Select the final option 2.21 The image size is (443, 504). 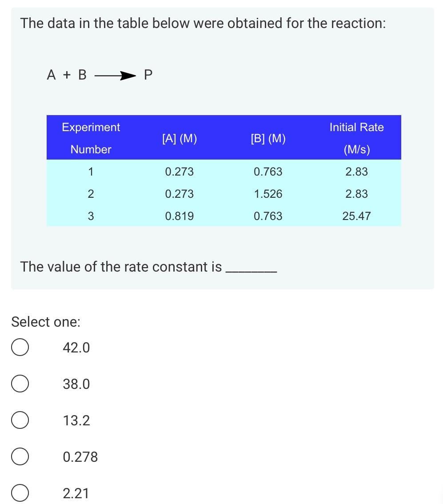coord(20,493)
